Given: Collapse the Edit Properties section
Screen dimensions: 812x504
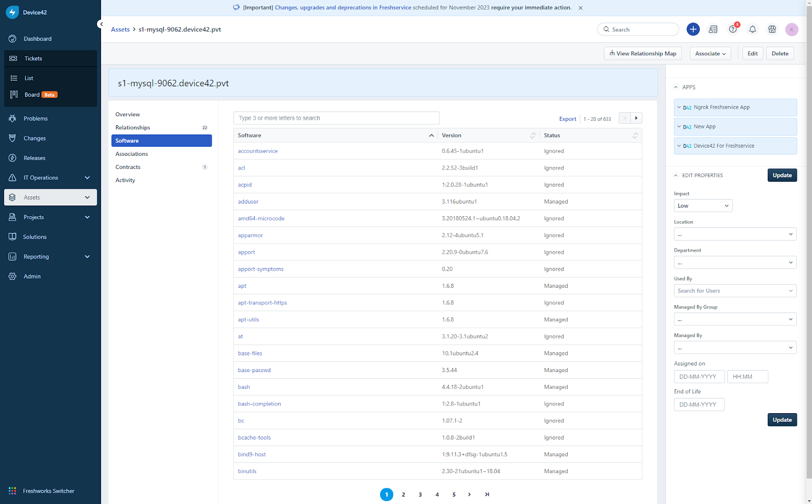Looking at the screenshot, I should click(676, 176).
